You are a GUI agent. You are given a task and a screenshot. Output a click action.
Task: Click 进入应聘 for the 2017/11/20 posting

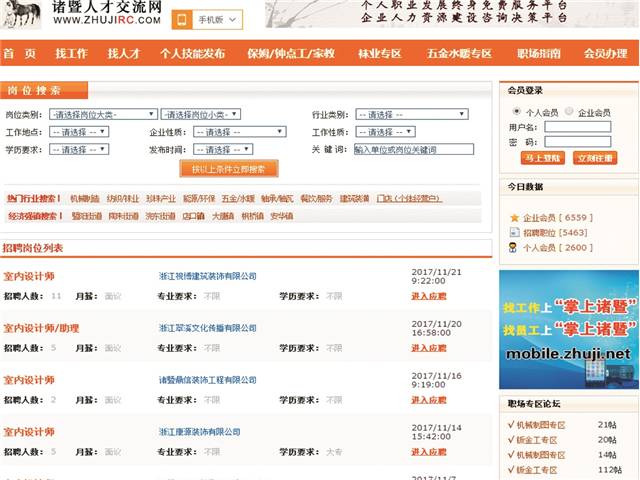pos(429,348)
